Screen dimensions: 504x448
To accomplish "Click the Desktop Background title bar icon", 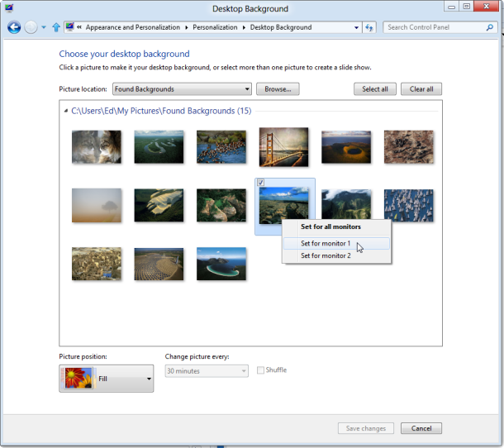I will point(9,8).
